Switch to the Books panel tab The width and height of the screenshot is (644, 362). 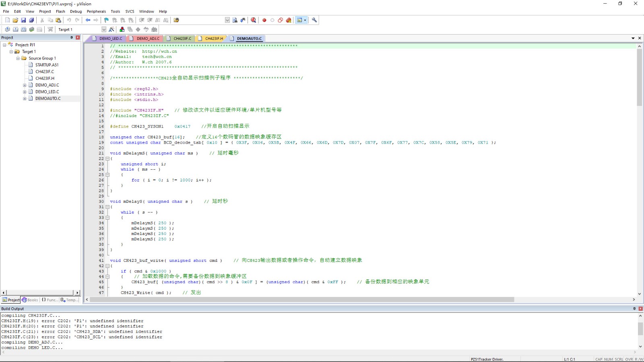click(30, 300)
